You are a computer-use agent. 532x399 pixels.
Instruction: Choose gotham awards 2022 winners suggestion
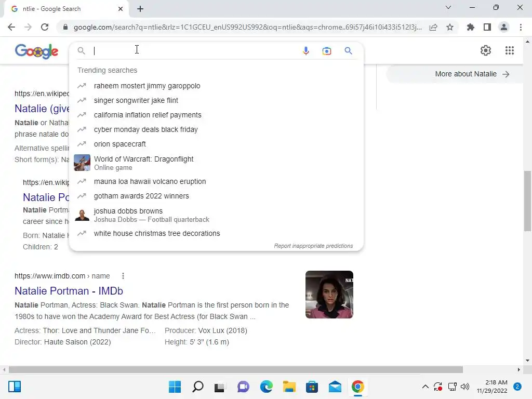click(216, 196)
